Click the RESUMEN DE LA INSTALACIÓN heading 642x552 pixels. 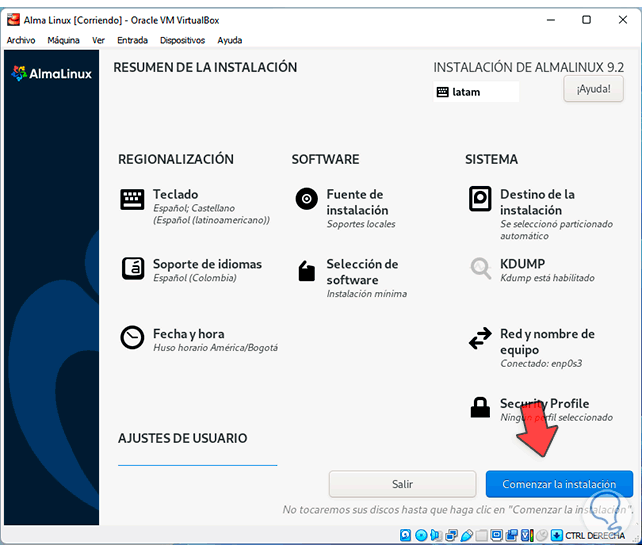tap(205, 67)
